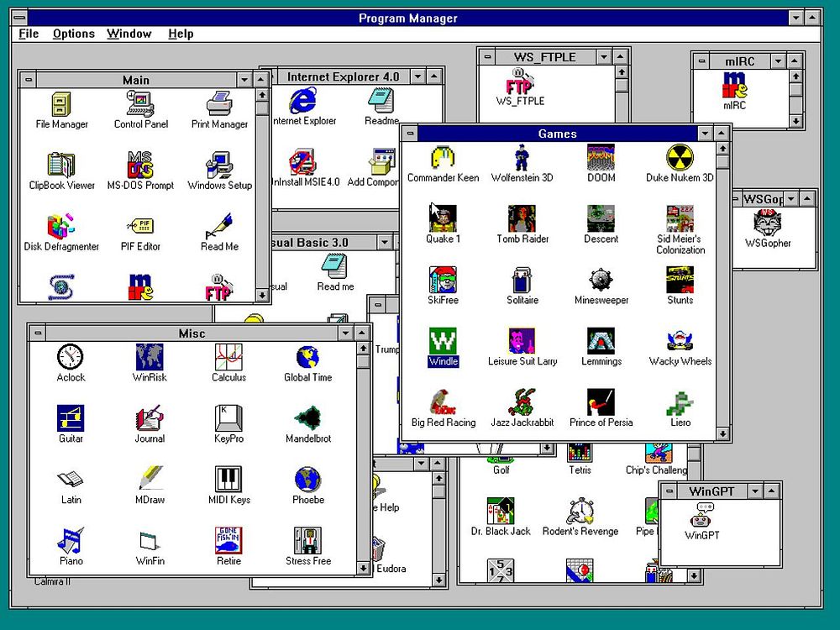840x630 pixels.
Task: Click scroll-down arrow in Misc window
Action: 363,568
